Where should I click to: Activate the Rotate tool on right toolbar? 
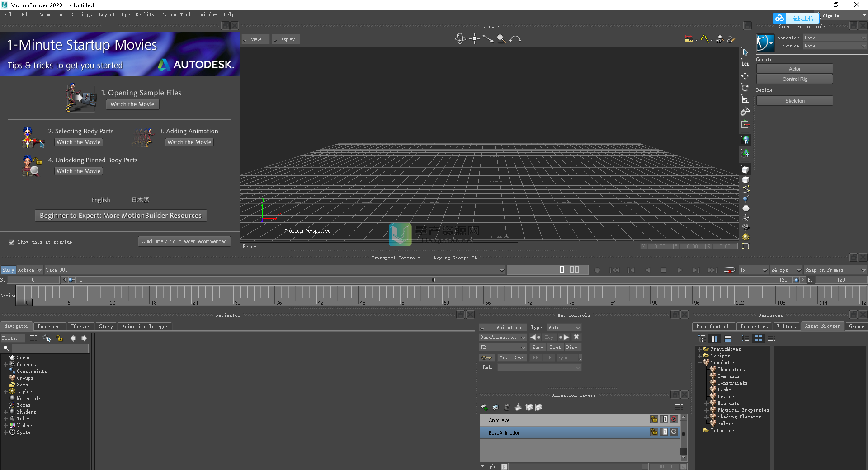point(745,88)
